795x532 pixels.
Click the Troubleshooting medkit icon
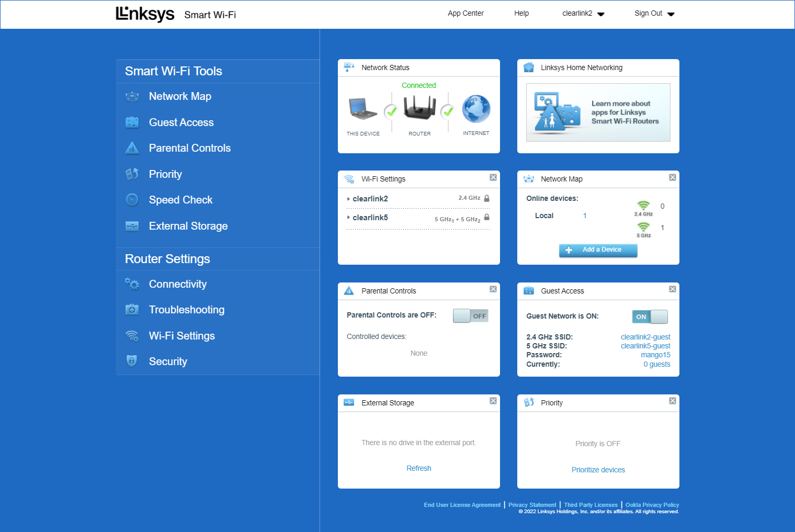point(132,310)
